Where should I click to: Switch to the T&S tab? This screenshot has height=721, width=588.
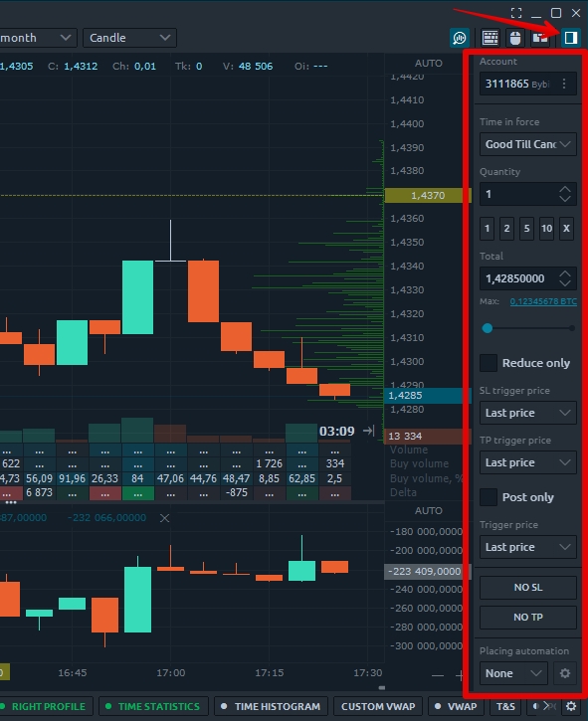point(505,706)
